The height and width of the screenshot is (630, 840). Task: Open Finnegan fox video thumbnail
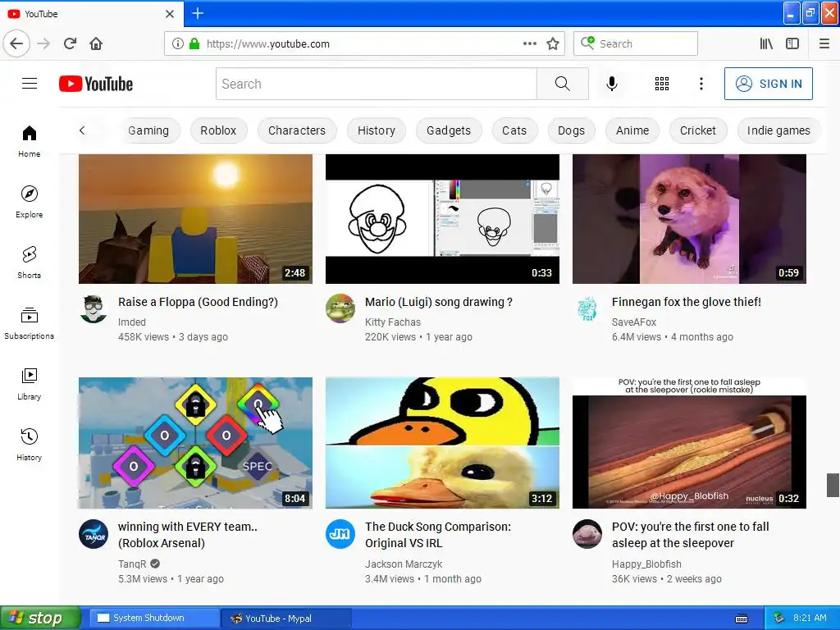(x=689, y=218)
